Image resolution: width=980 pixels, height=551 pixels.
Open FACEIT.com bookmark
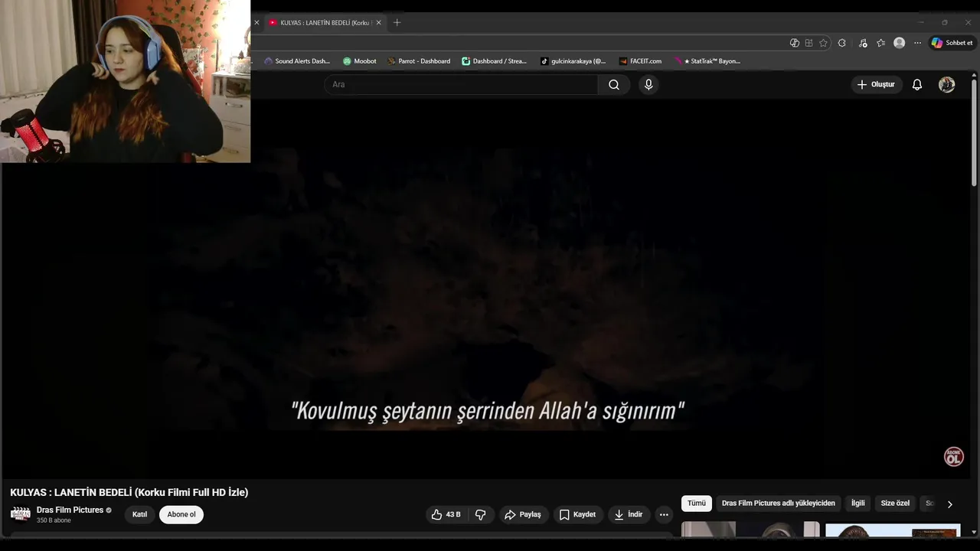point(640,61)
